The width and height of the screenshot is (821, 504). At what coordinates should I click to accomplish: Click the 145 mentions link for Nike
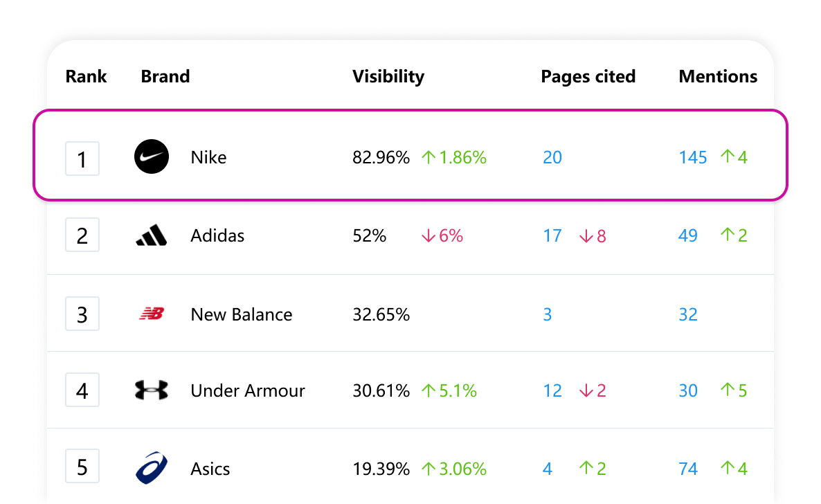tap(692, 157)
